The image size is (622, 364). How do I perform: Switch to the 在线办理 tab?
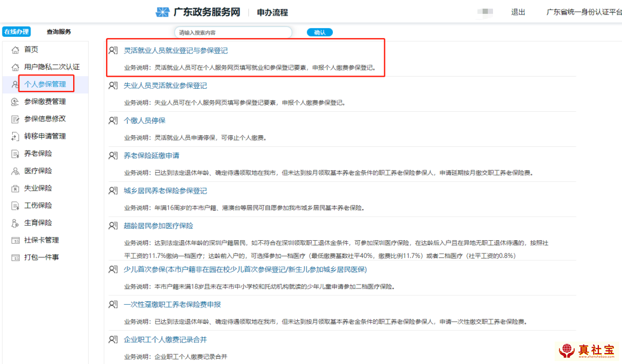17,32
